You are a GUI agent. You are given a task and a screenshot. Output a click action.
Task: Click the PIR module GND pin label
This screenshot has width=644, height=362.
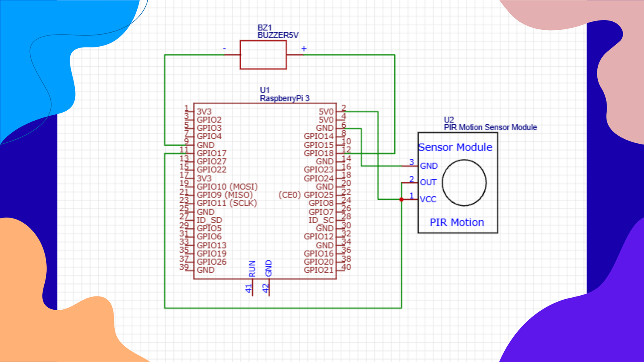[x=429, y=166]
